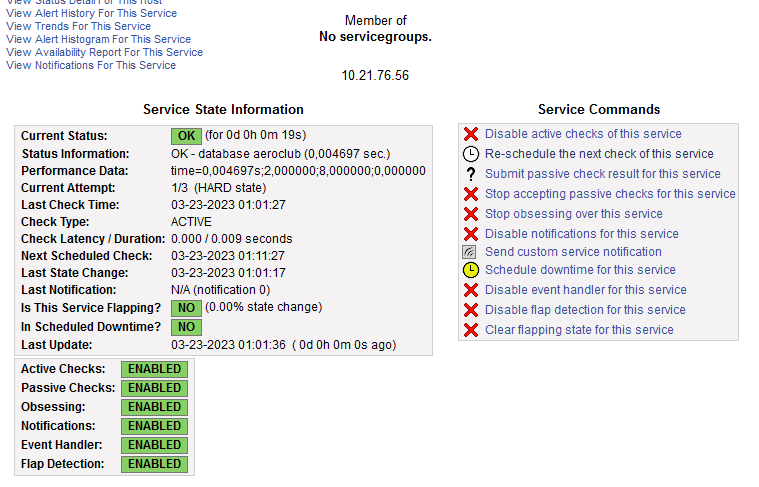Open View Availability Report For This Service
The height and width of the screenshot is (487, 759).
pos(104,53)
